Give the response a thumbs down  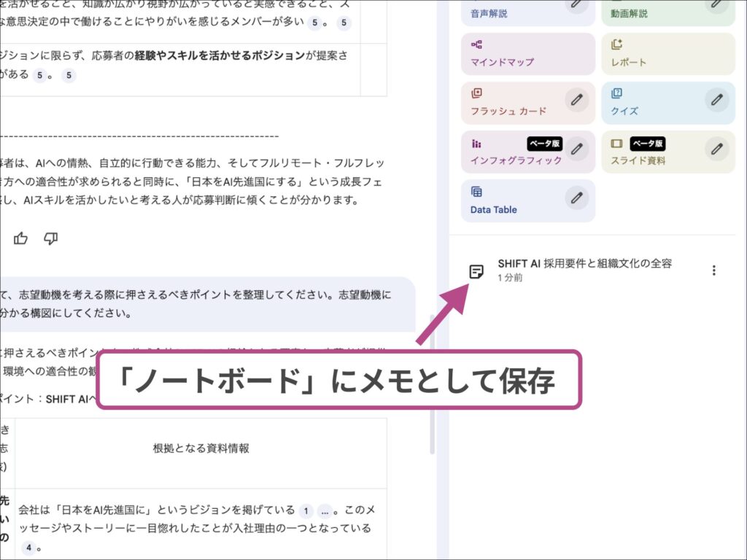click(50, 238)
